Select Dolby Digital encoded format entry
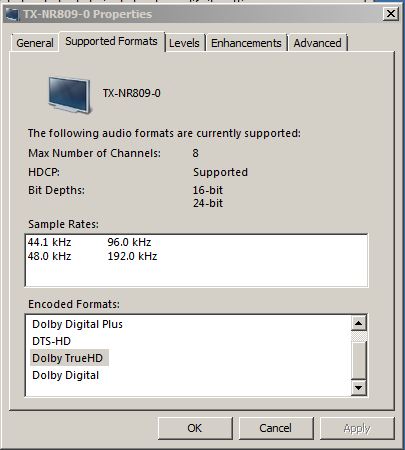This screenshot has height=450, width=405. click(66, 375)
